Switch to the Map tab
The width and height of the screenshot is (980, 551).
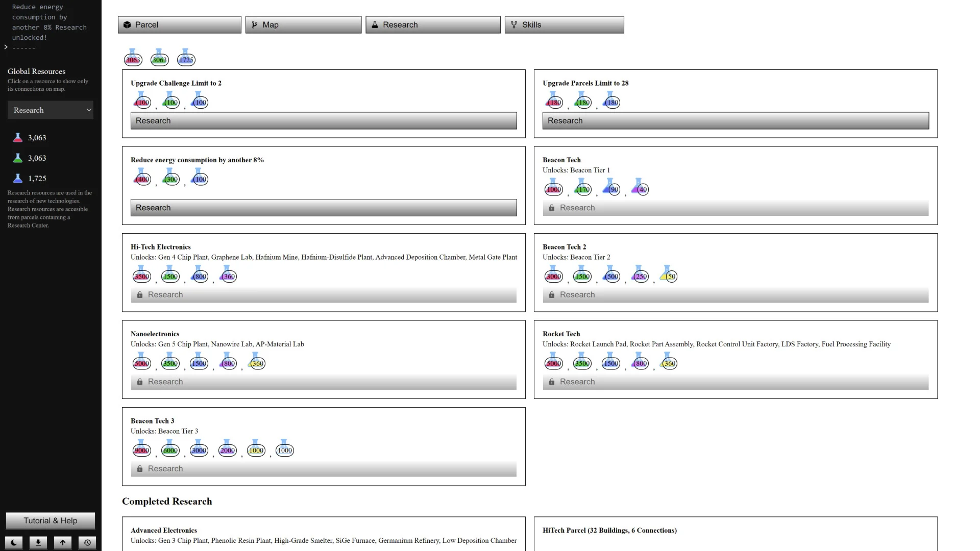303,24
